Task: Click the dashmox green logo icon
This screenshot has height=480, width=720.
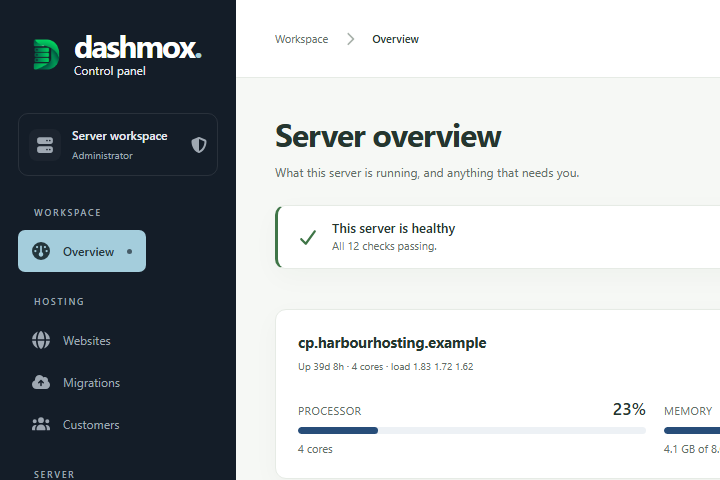Action: (46, 54)
